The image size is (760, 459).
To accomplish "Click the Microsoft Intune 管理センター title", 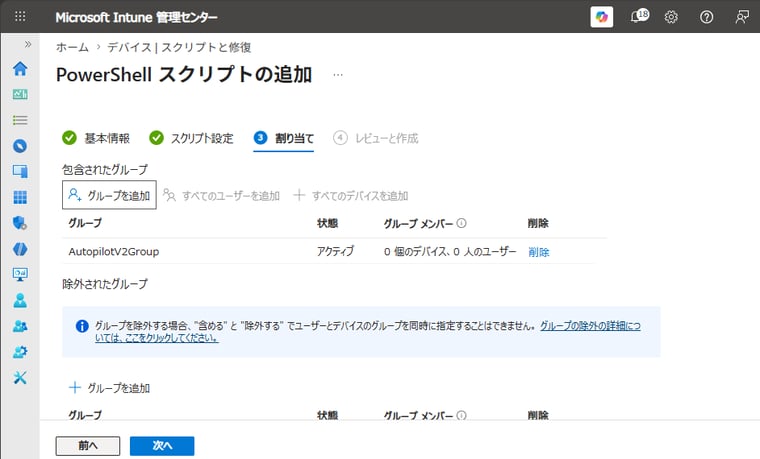I will tap(136, 17).
